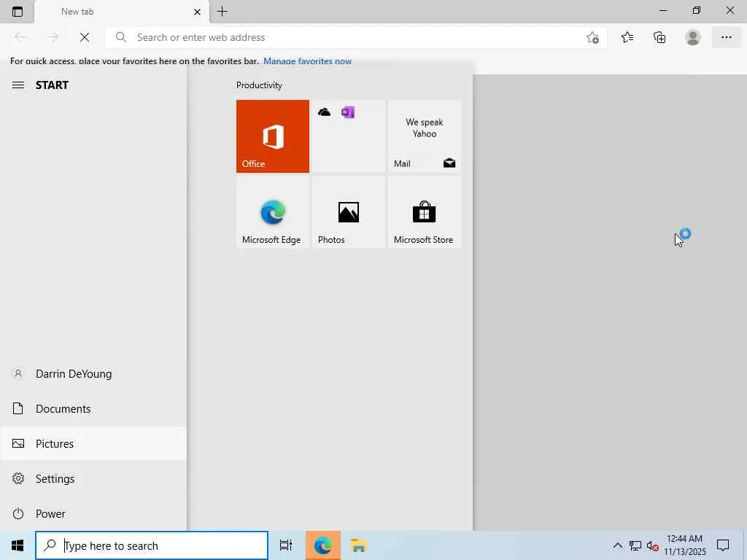This screenshot has width=747, height=560.
Task: Click the Edge address bar
Action: 355,37
